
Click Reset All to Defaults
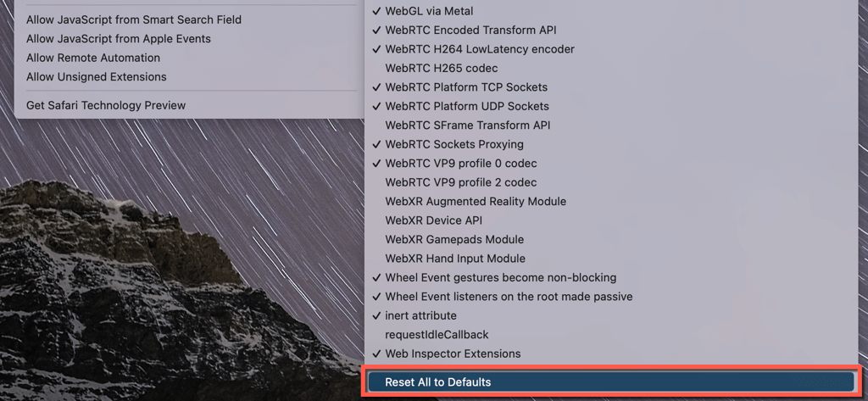tap(611, 382)
